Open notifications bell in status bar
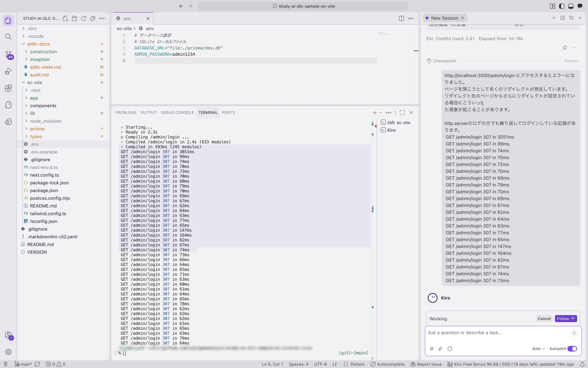 [x=582, y=364]
